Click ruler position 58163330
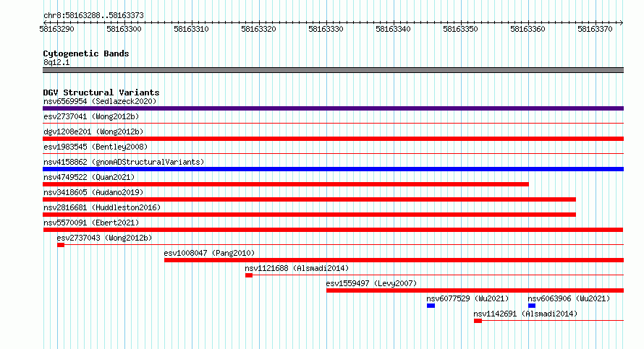Viewport: 644px width, 349px height. tap(326, 29)
